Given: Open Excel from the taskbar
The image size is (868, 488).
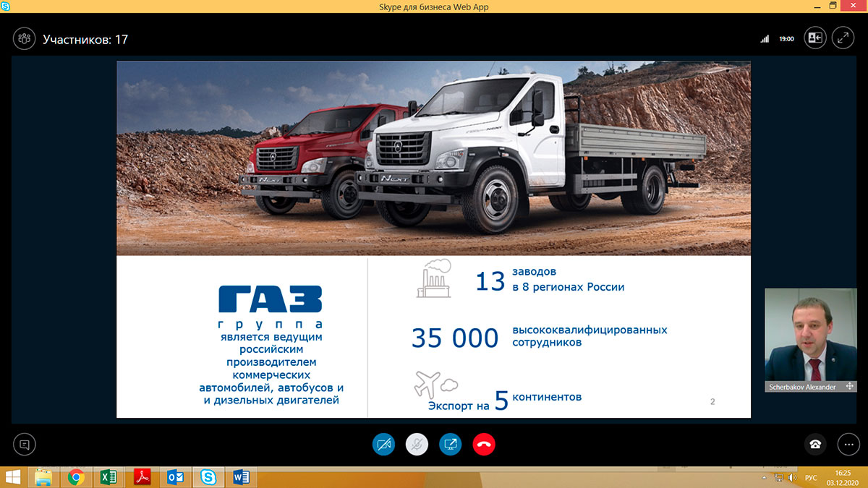Looking at the screenshot, I should click(109, 477).
